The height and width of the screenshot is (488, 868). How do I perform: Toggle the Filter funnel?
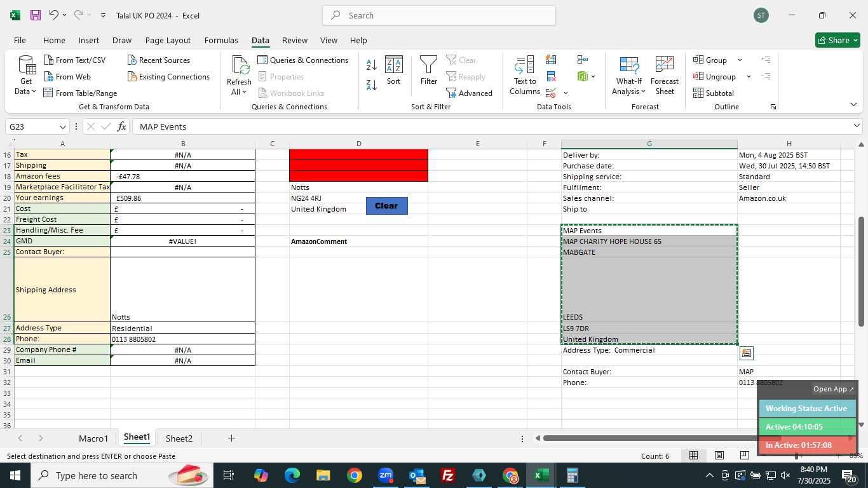click(x=429, y=71)
